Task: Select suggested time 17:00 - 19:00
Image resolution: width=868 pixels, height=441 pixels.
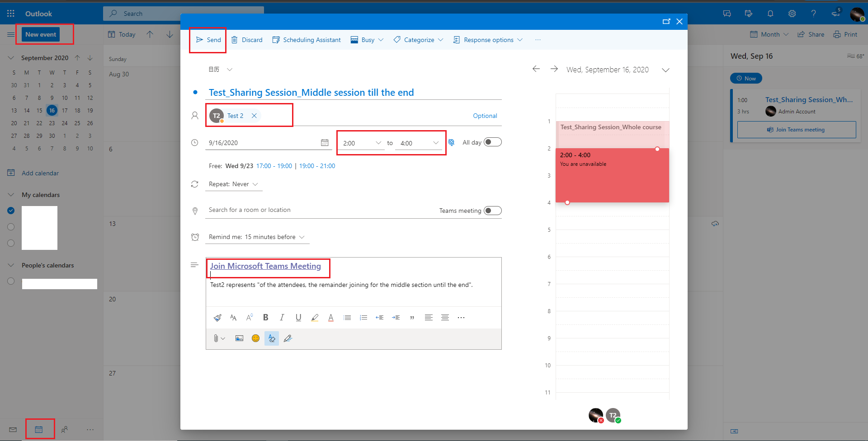Action: click(274, 166)
